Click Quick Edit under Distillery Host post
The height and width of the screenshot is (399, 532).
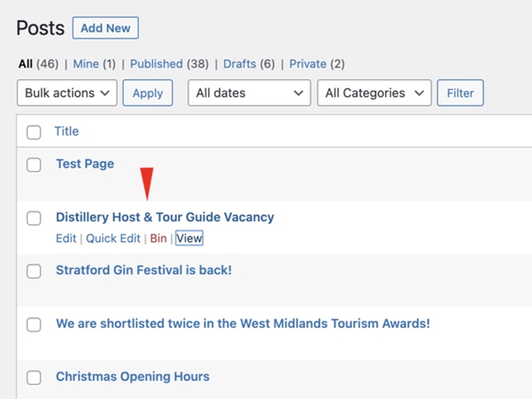point(113,238)
